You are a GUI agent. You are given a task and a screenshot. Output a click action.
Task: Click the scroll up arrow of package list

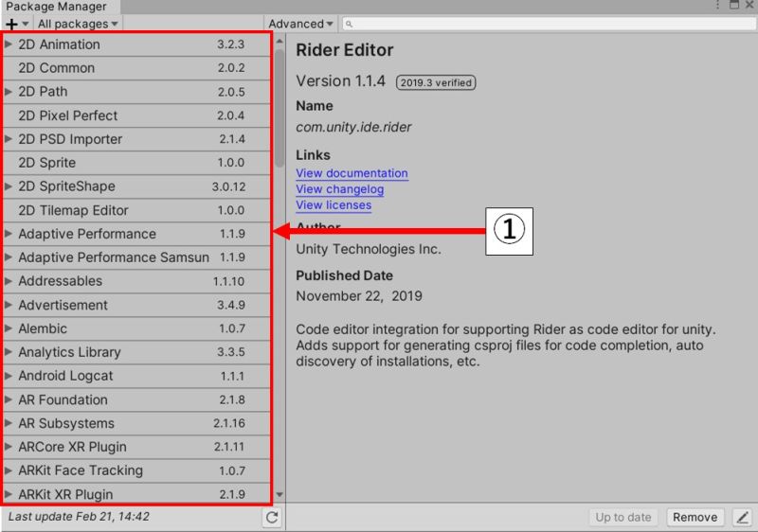point(280,42)
